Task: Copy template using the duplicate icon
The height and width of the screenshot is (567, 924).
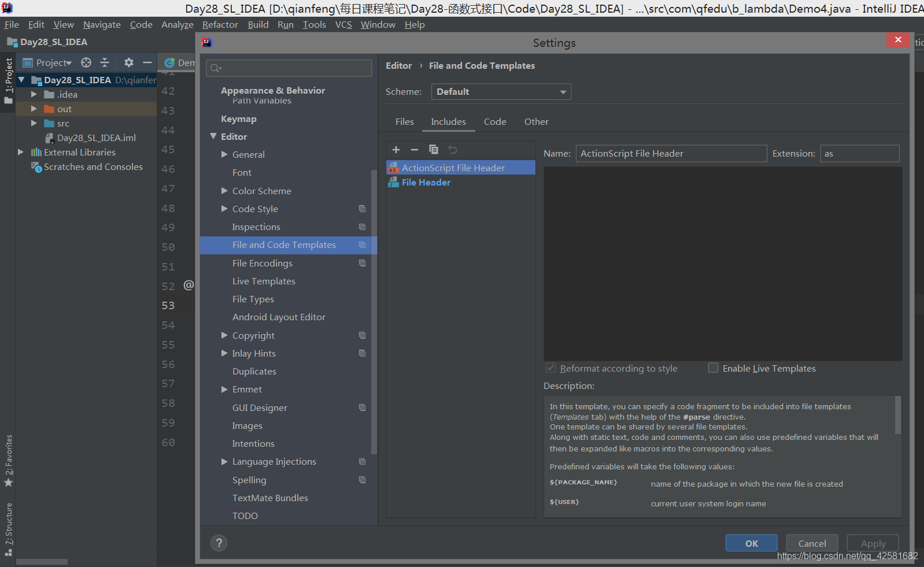Action: tap(434, 150)
